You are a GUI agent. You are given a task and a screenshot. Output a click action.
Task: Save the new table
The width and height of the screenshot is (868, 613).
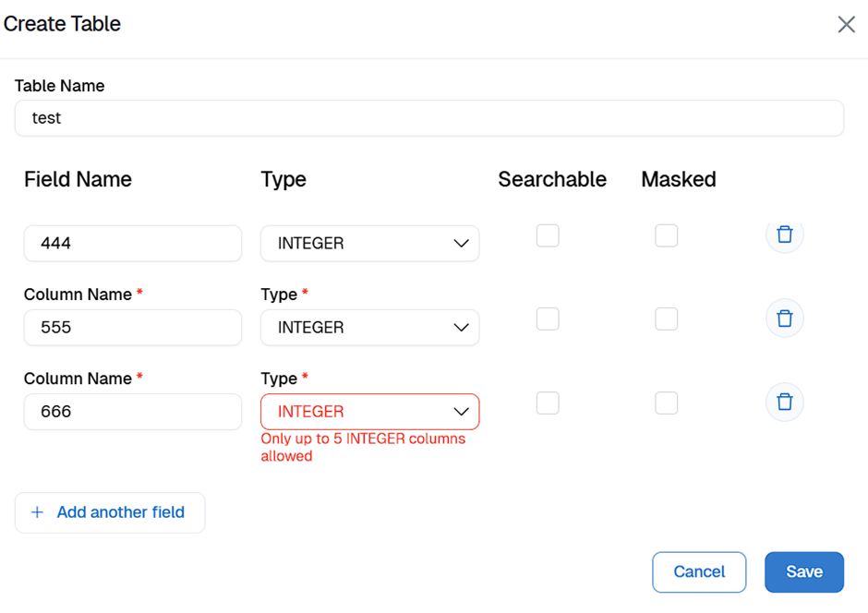(803, 572)
